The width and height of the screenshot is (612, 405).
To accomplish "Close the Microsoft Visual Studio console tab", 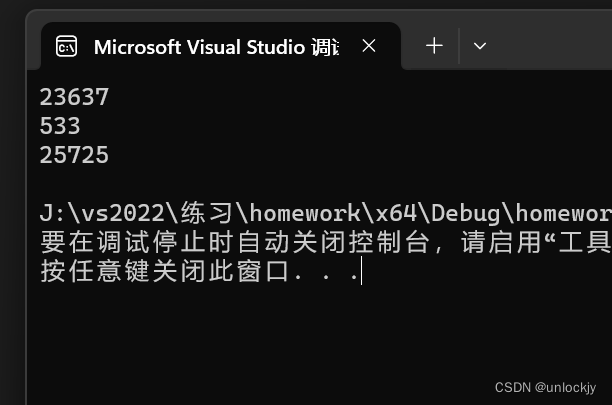I will tap(368, 46).
